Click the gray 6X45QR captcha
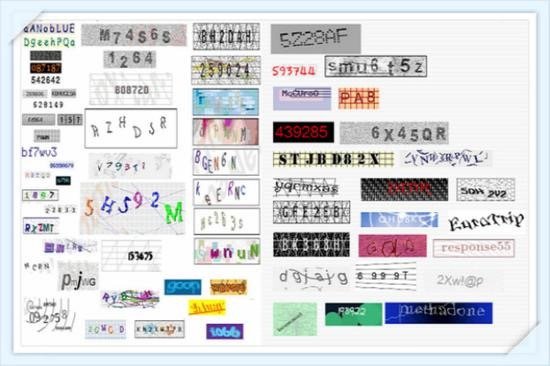The width and height of the screenshot is (550, 366). point(394,133)
